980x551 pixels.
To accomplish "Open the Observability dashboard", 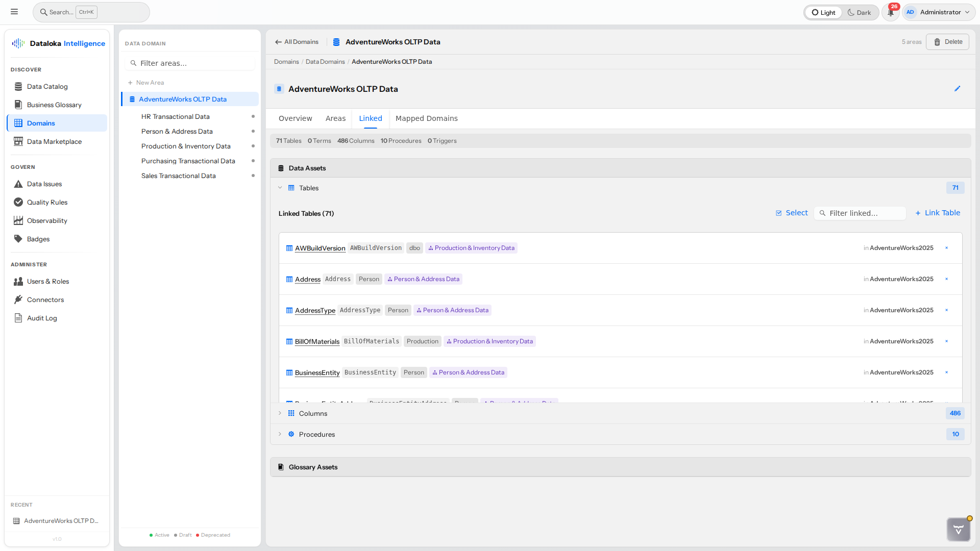I will point(46,220).
